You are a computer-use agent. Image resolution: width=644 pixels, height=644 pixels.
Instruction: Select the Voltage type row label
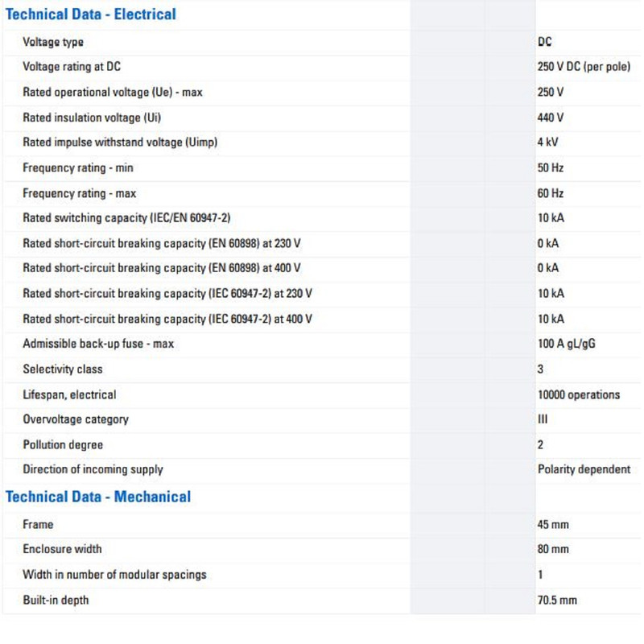tap(53, 42)
